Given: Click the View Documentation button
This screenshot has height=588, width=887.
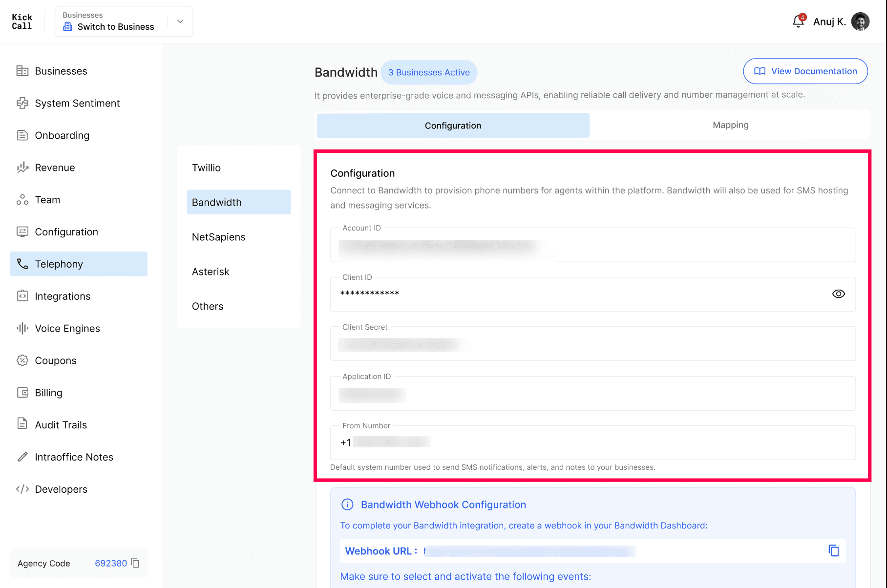Looking at the screenshot, I should tap(805, 71).
